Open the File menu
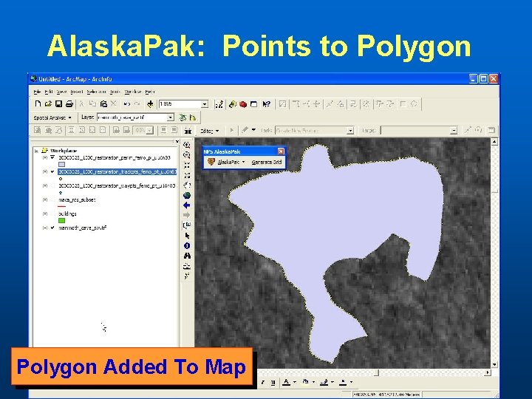Screen dimensions: 532x399 37,92
